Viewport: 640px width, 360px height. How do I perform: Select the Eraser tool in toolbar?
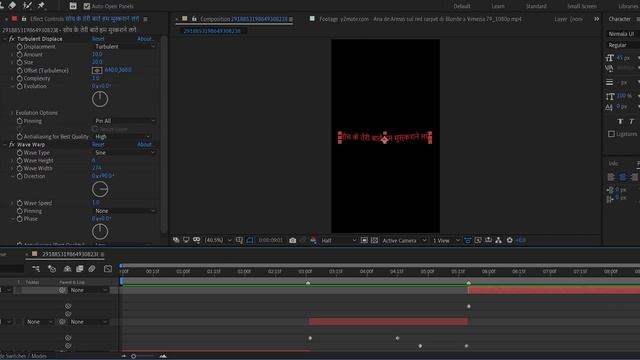pos(12,5)
